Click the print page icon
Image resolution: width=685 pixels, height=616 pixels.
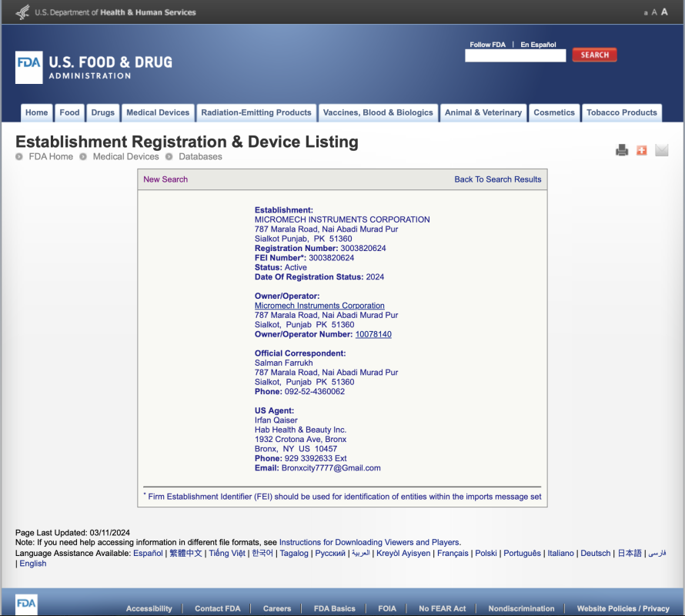pos(622,150)
